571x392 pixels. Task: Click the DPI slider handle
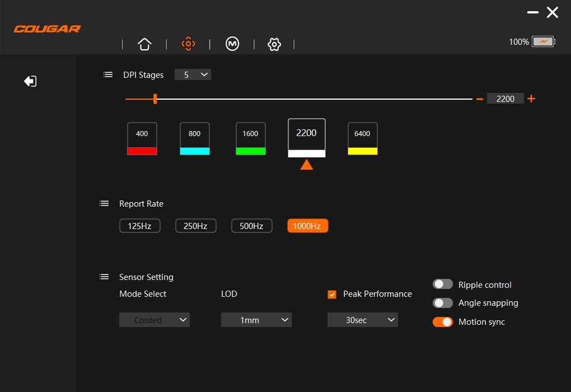(x=155, y=99)
